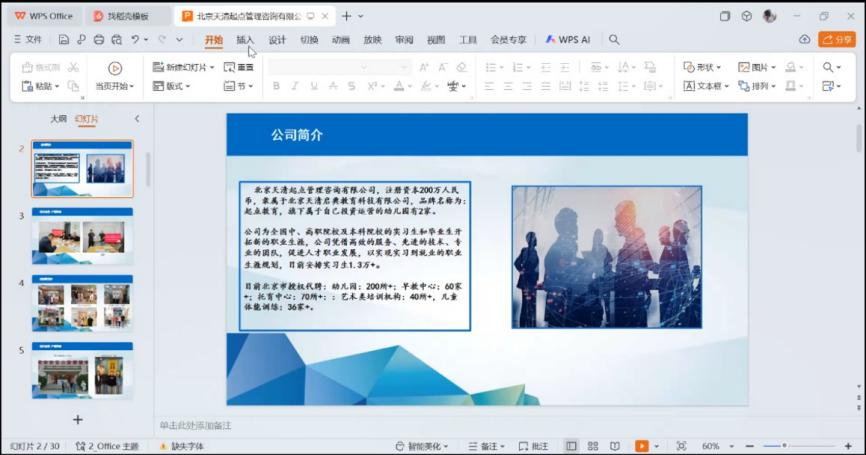Click the orange play slideshow button in status bar
The image size is (866, 455).
pos(641,446)
